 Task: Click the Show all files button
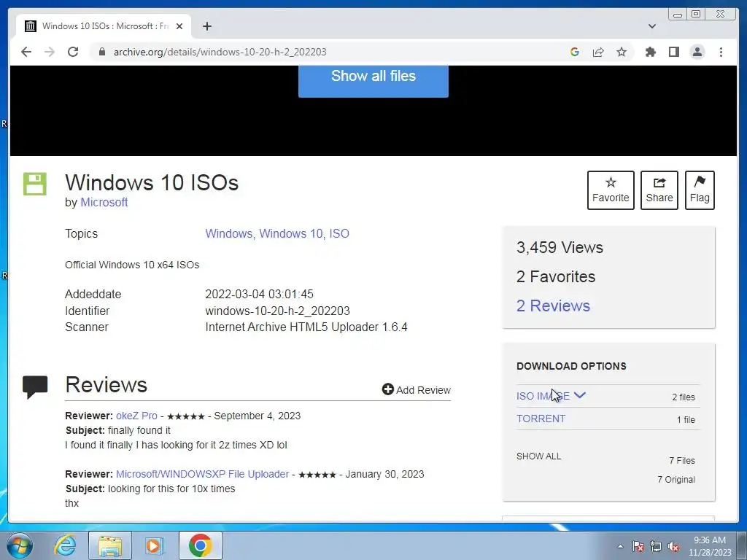click(x=373, y=81)
